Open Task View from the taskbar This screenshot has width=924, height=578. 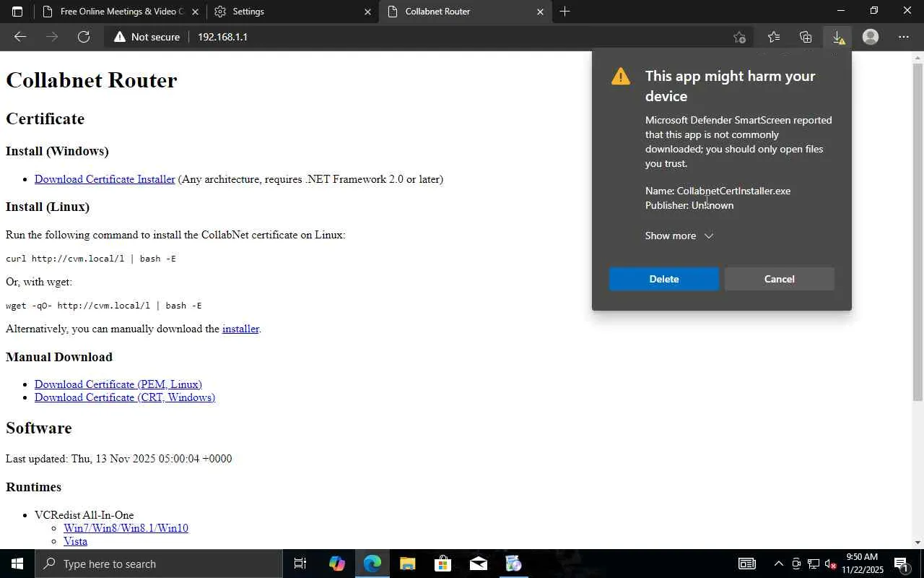300,564
